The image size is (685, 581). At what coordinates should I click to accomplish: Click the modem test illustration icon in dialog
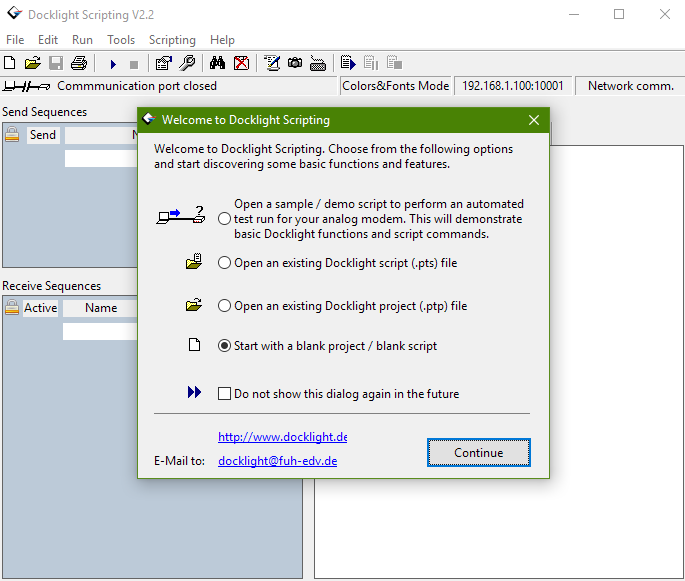click(180, 215)
